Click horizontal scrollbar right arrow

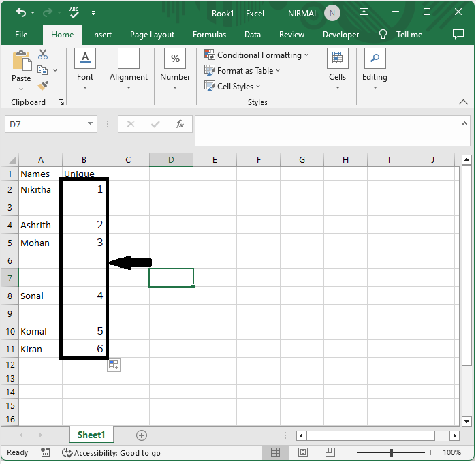click(x=454, y=436)
